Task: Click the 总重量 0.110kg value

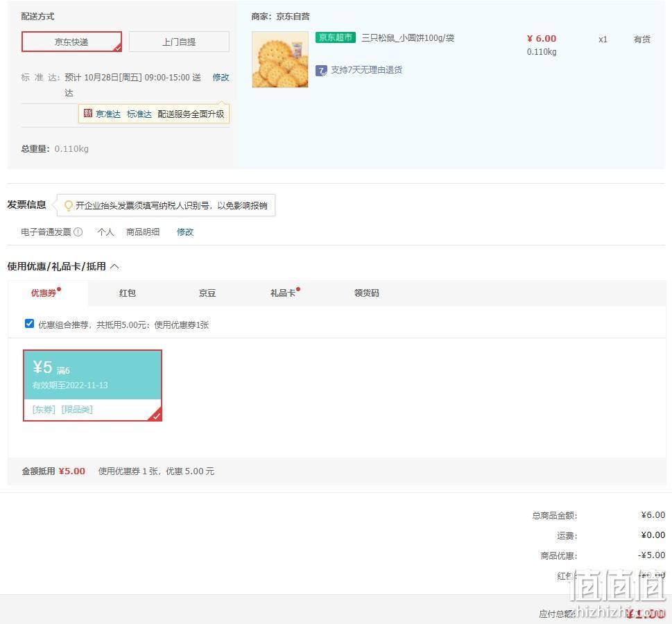Action: [71, 148]
